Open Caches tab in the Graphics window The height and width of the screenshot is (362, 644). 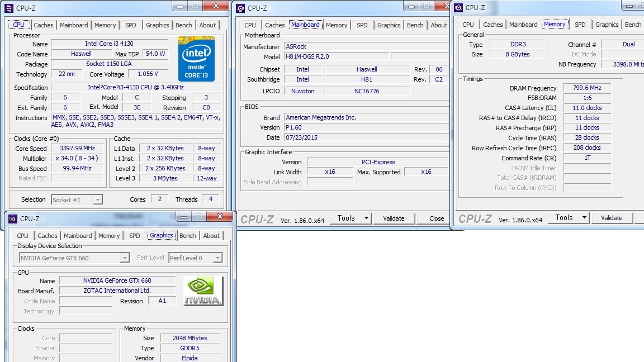point(48,236)
